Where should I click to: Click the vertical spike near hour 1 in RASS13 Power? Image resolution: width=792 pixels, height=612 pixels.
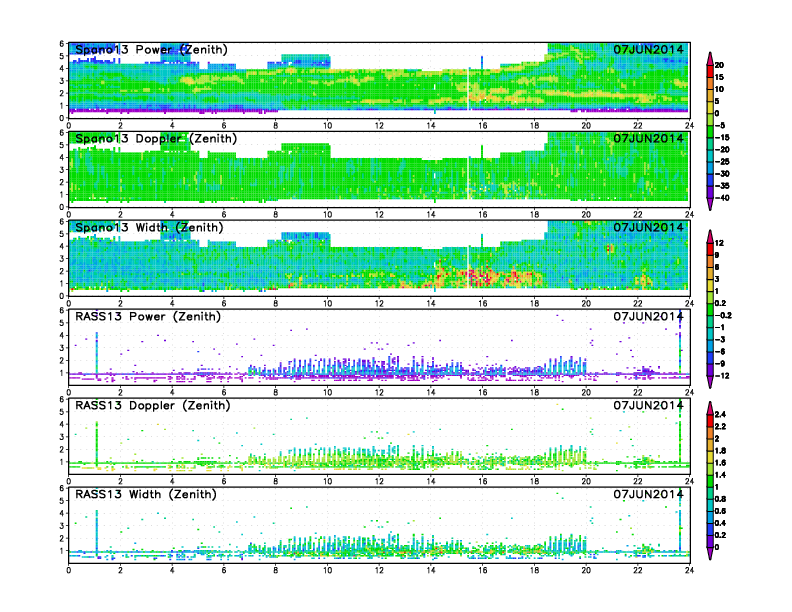(x=96, y=353)
